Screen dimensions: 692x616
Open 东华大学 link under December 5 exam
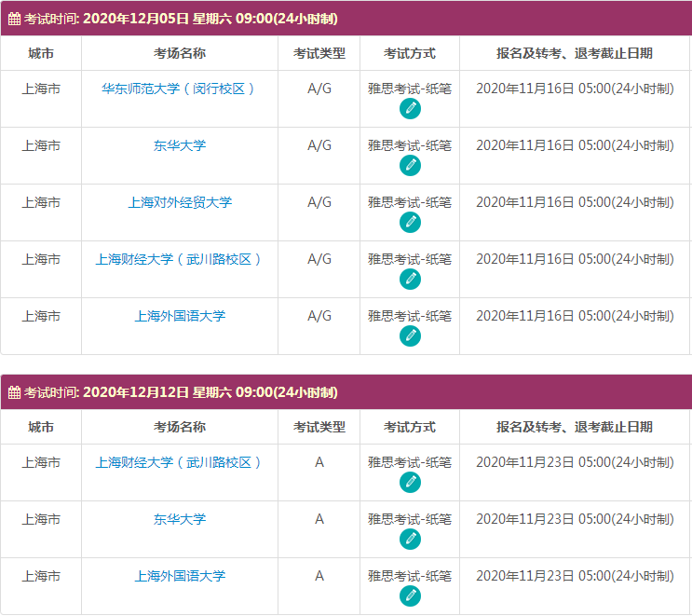180,145
